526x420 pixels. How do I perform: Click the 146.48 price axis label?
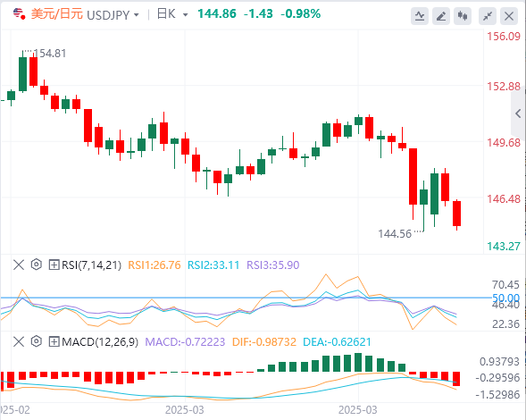(x=504, y=199)
